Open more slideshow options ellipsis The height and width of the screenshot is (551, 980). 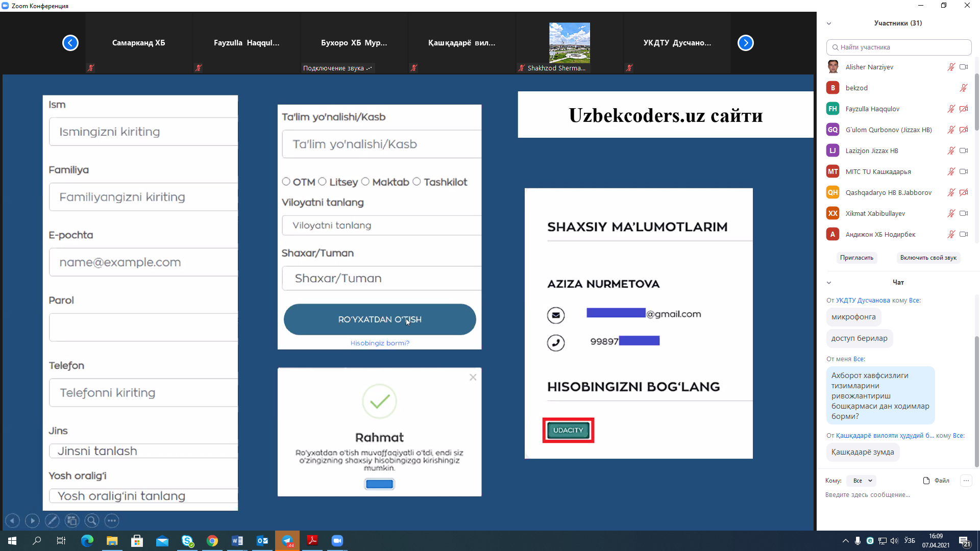coord(112,521)
